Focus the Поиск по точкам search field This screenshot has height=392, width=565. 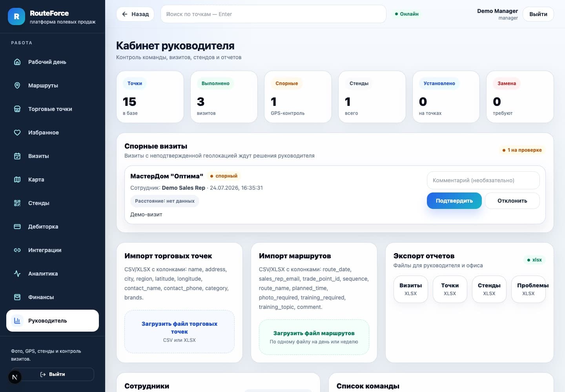point(273,14)
